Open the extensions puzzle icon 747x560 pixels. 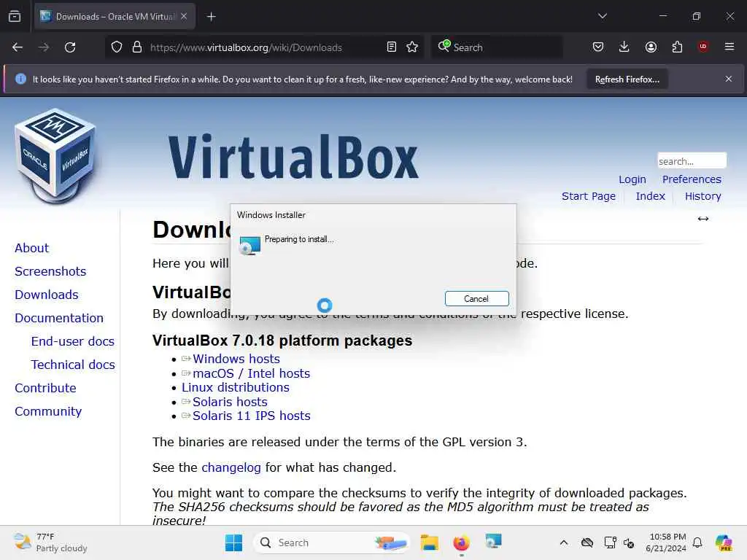point(677,47)
